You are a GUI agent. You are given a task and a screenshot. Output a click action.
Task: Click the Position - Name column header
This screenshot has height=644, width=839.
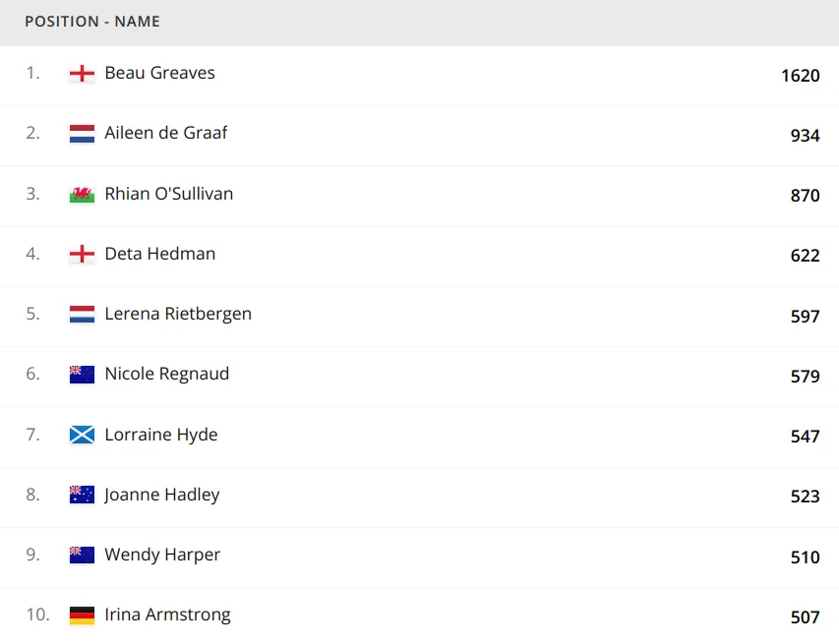pos(92,22)
